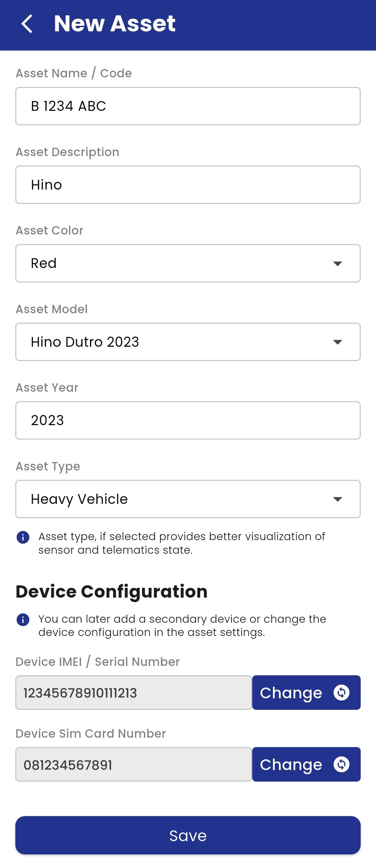Click info icon under Device Configuration
Viewport: 376px width, 868px height.
[x=23, y=620]
